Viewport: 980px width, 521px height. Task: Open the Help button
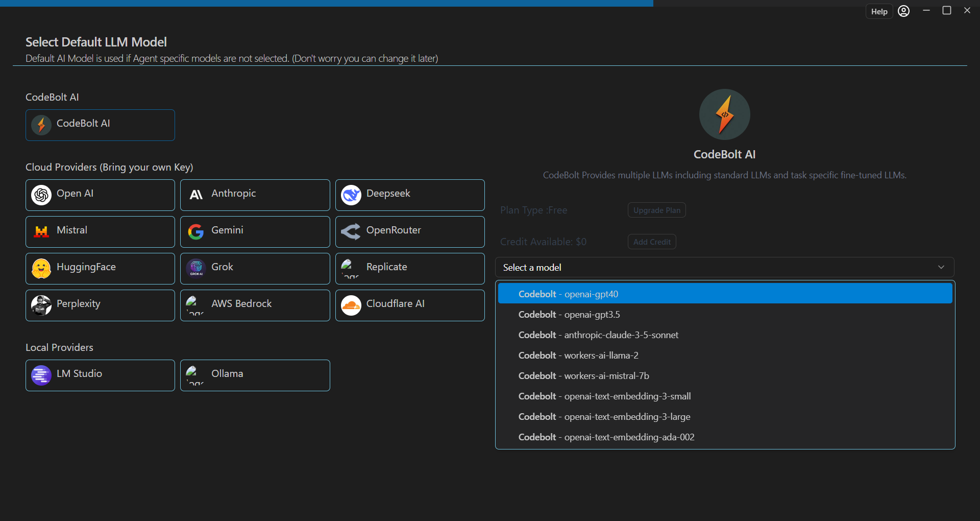tap(879, 11)
